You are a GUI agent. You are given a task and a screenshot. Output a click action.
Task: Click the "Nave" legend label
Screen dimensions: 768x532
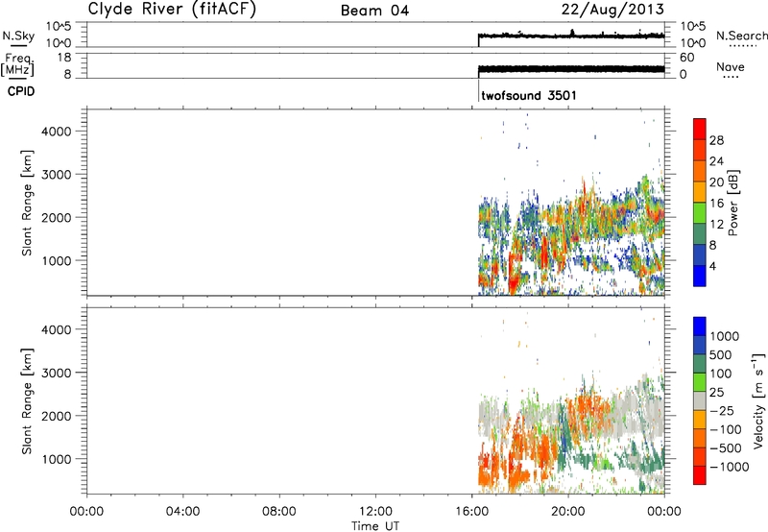[731, 67]
